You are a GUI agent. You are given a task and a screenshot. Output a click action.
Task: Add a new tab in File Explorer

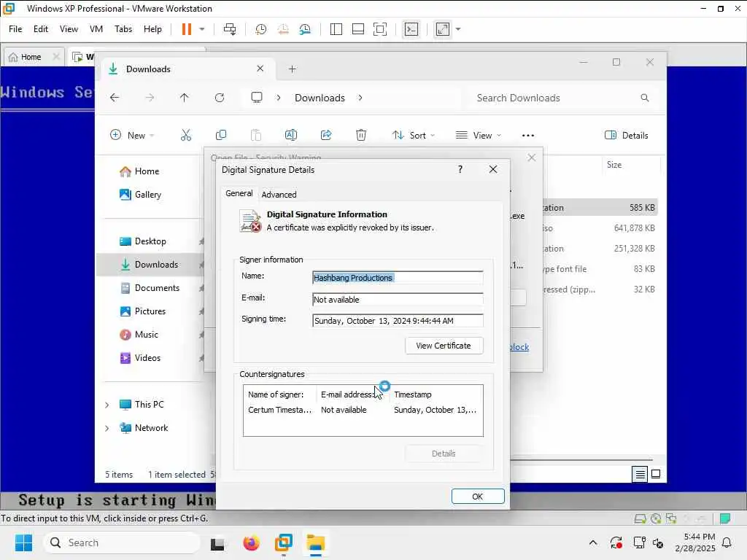(292, 69)
